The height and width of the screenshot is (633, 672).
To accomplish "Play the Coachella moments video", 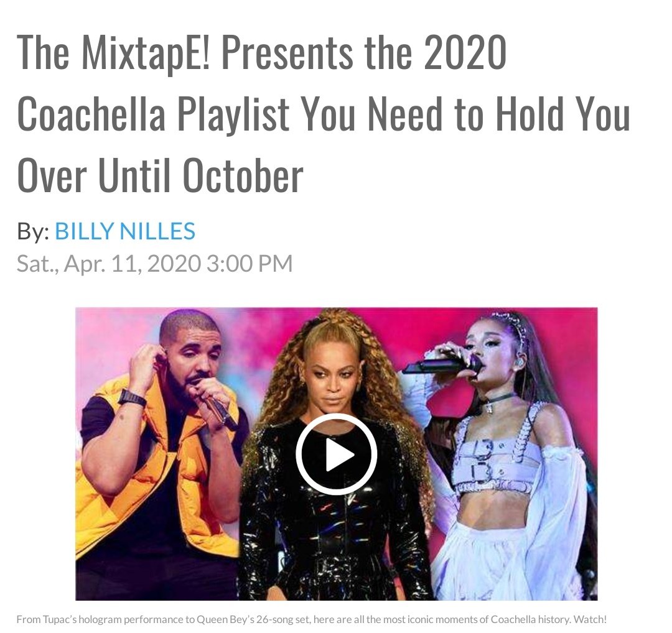I will coord(337,454).
